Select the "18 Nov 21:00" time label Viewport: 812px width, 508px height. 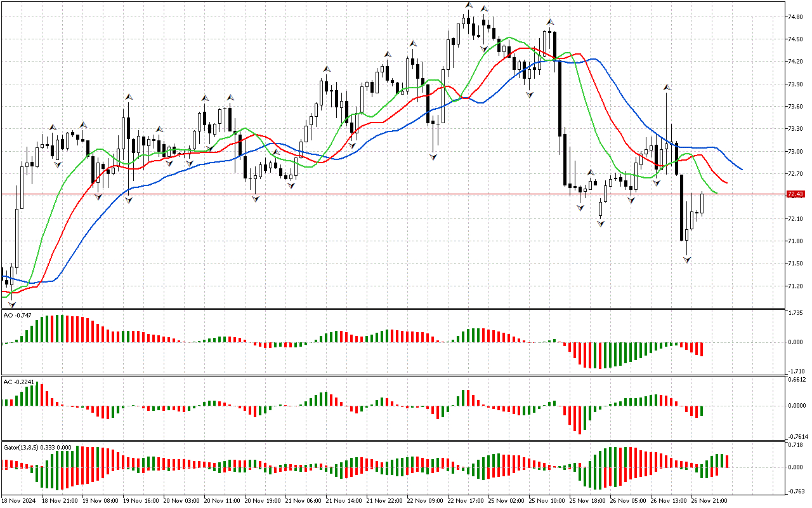60,501
